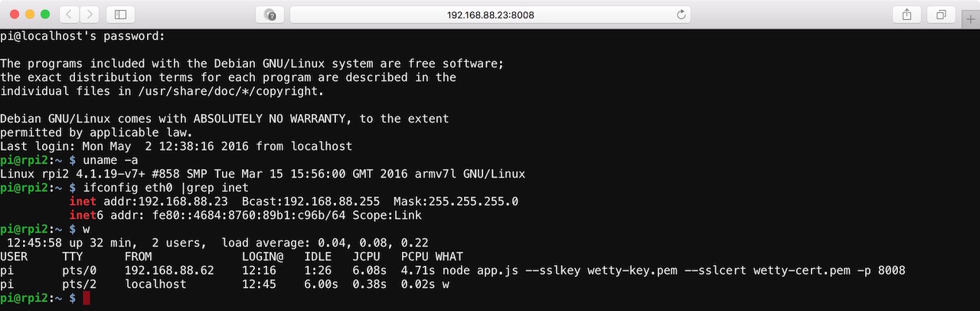Click 'Scope:Link' in ifconfig output
Viewport: 980px width, 311px height.
coord(387,215)
